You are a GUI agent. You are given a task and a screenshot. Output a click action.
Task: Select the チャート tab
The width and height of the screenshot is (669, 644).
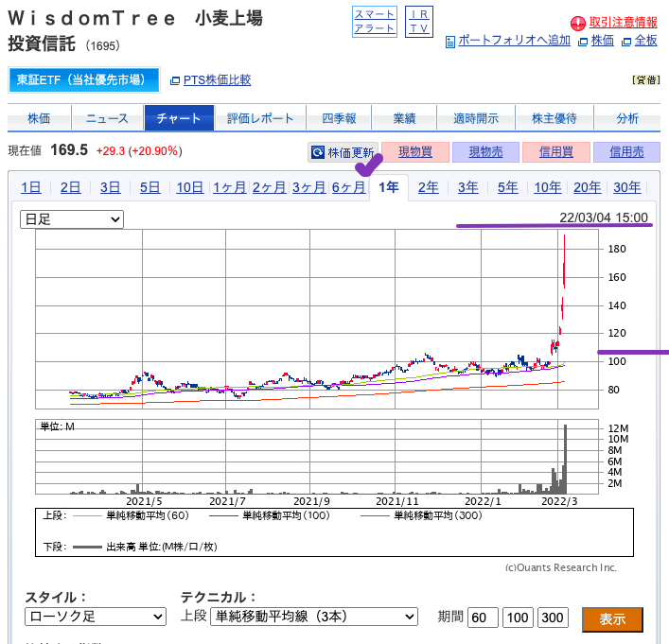(179, 118)
